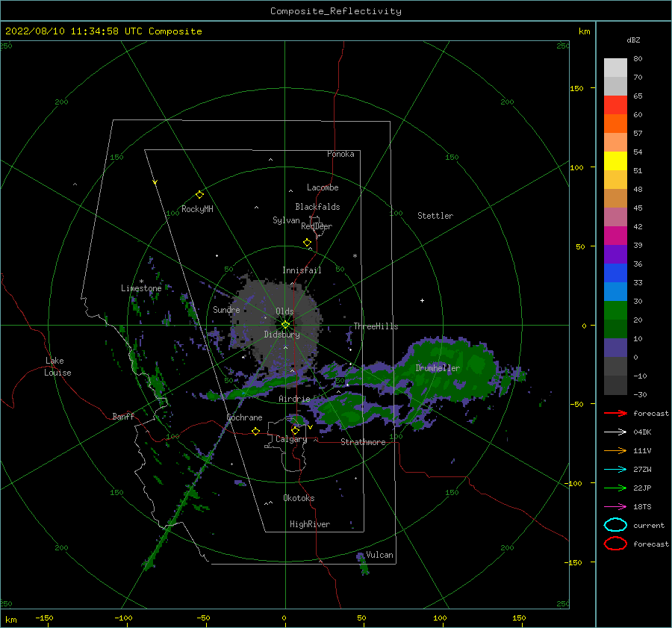Viewport: 672px width, 628px height.
Task: Click the -150 tick on bottom axis
Action: [x=44, y=618]
